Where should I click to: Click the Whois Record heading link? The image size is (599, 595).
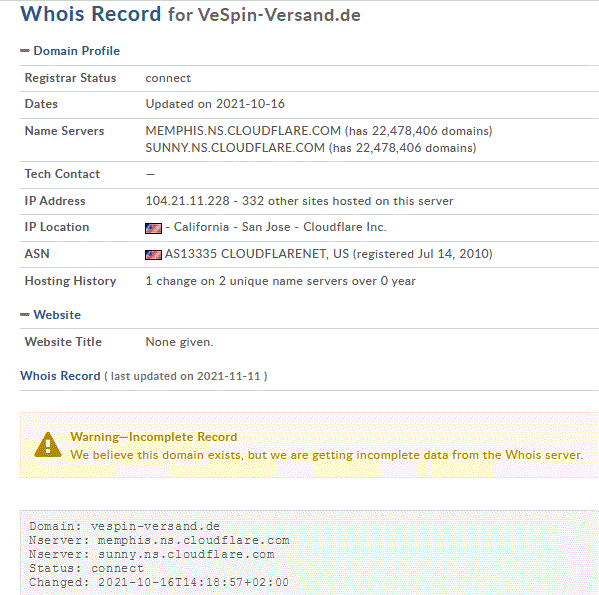click(60, 376)
